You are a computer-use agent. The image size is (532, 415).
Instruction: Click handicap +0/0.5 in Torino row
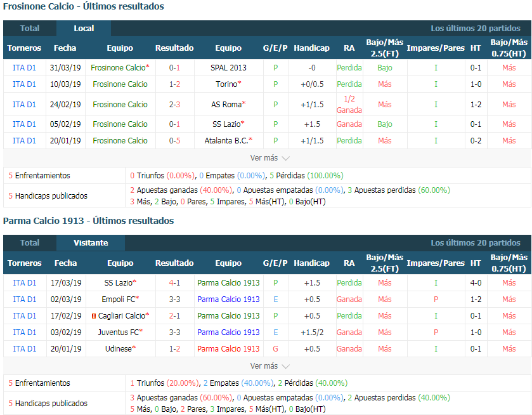pos(312,84)
